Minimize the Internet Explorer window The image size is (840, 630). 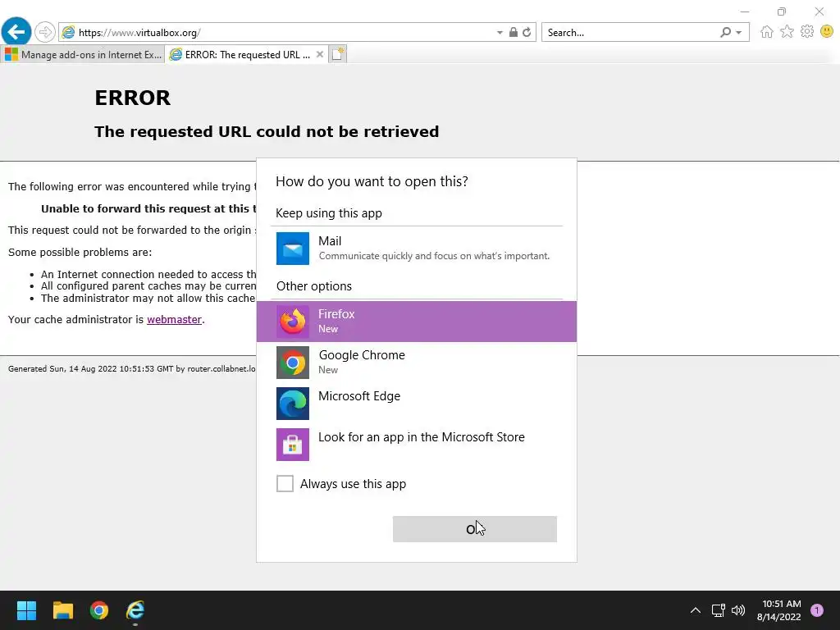point(745,11)
